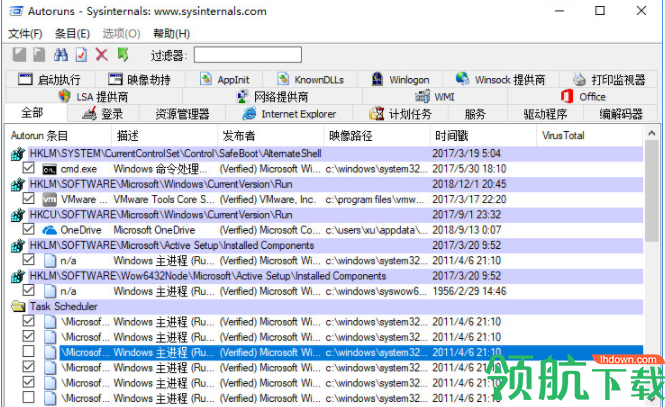Open the Winlogon tab
This screenshot has height=407, width=665.
click(x=400, y=79)
